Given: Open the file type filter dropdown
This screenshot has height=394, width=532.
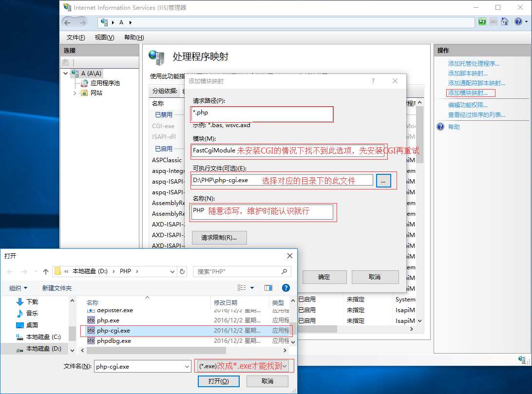Looking at the screenshot, I should [x=285, y=366].
